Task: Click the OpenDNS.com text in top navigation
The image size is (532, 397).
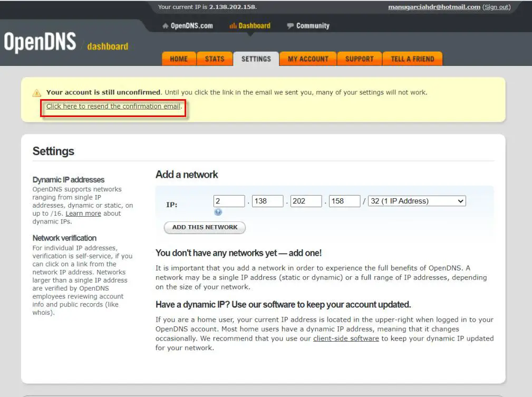Action: tap(192, 26)
